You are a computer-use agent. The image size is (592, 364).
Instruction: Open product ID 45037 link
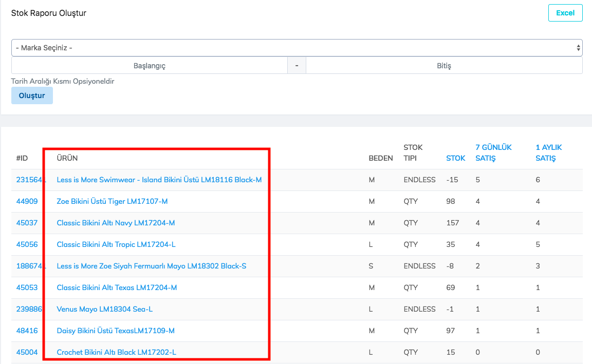click(x=27, y=223)
